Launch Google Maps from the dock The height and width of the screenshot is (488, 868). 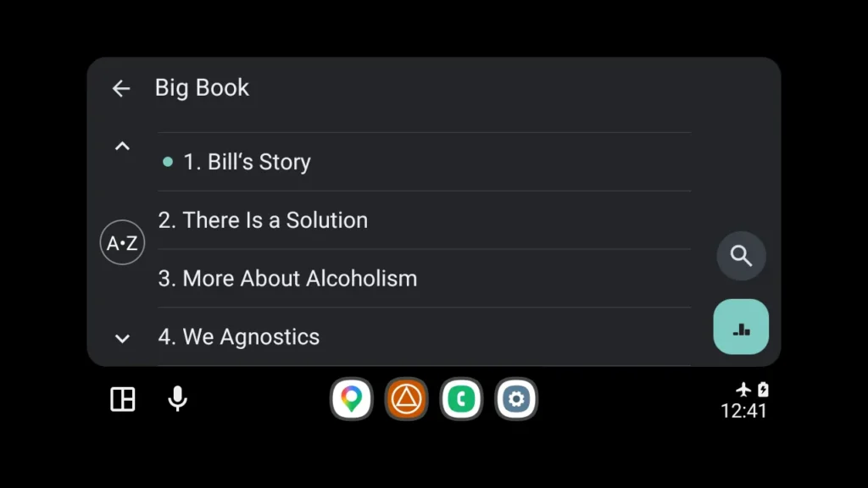click(x=351, y=399)
